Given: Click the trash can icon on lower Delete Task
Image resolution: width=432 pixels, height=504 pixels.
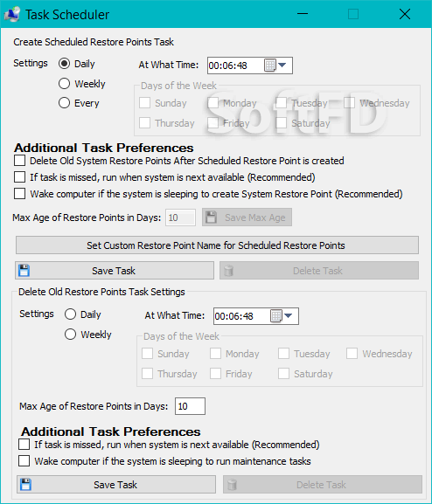Looking at the screenshot, I should pyautogui.click(x=232, y=485).
